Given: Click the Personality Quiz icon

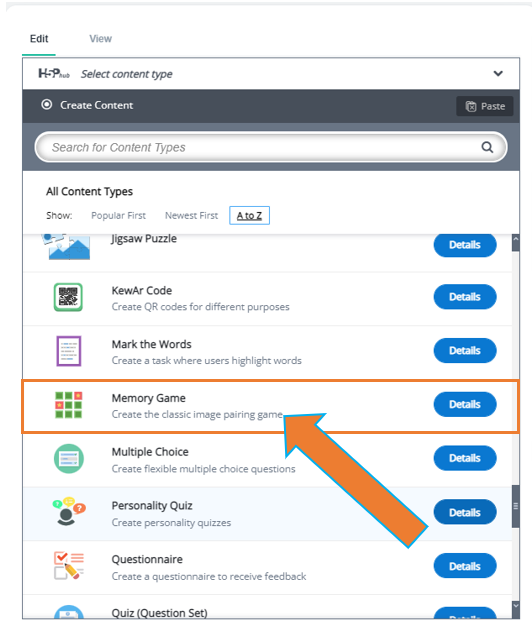Looking at the screenshot, I should tap(69, 511).
